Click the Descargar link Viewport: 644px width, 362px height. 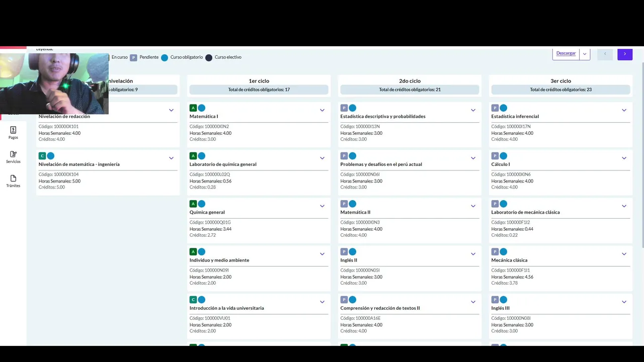coord(566,53)
